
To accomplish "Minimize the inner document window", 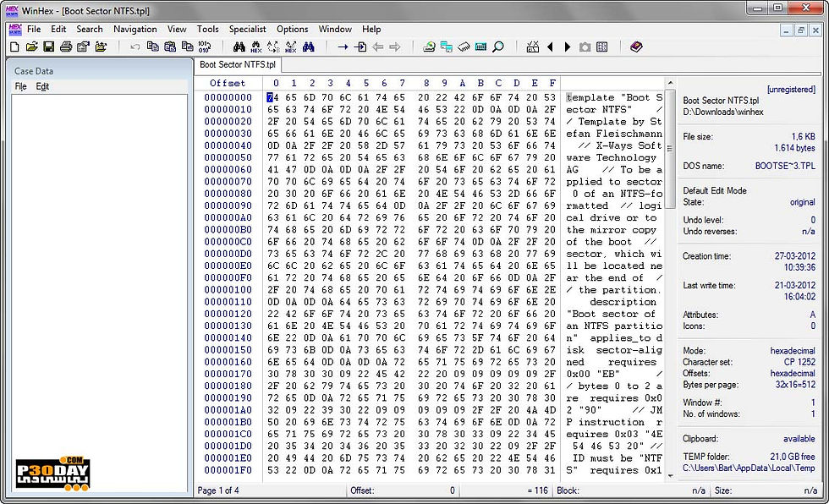I will [787, 30].
